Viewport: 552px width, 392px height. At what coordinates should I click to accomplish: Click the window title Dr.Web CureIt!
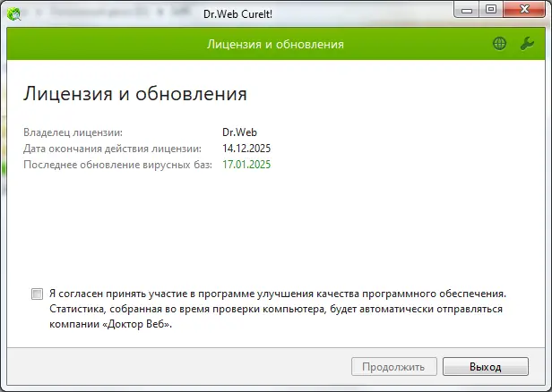pyautogui.click(x=238, y=14)
